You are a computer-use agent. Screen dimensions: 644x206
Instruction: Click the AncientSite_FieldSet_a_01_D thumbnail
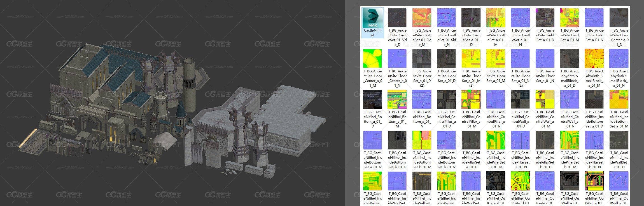545,18
